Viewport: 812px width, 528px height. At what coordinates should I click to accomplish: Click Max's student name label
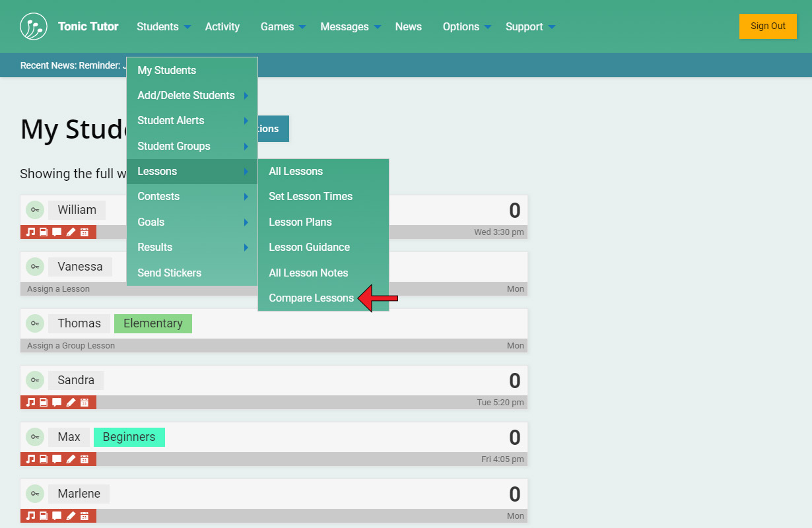coord(69,437)
